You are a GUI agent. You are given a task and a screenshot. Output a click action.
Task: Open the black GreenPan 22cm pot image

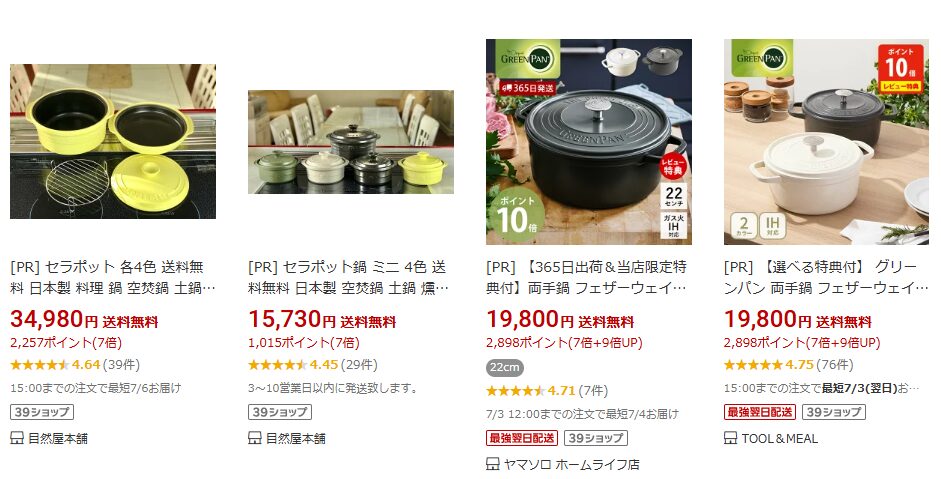tap(589, 142)
